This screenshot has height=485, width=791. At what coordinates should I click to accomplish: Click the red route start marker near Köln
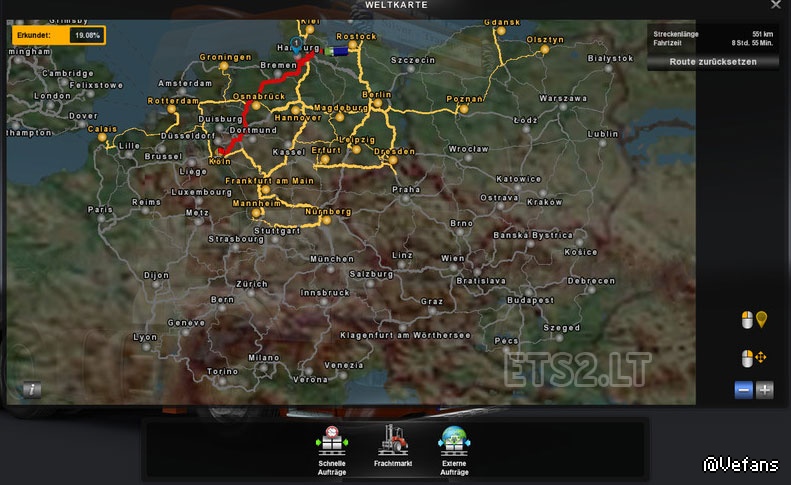tap(221, 151)
